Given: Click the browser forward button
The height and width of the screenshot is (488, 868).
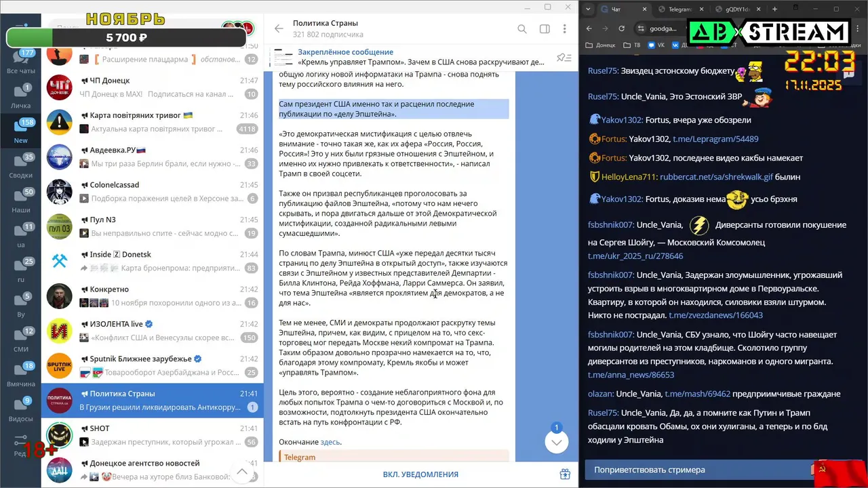Looking at the screenshot, I should tap(605, 28).
